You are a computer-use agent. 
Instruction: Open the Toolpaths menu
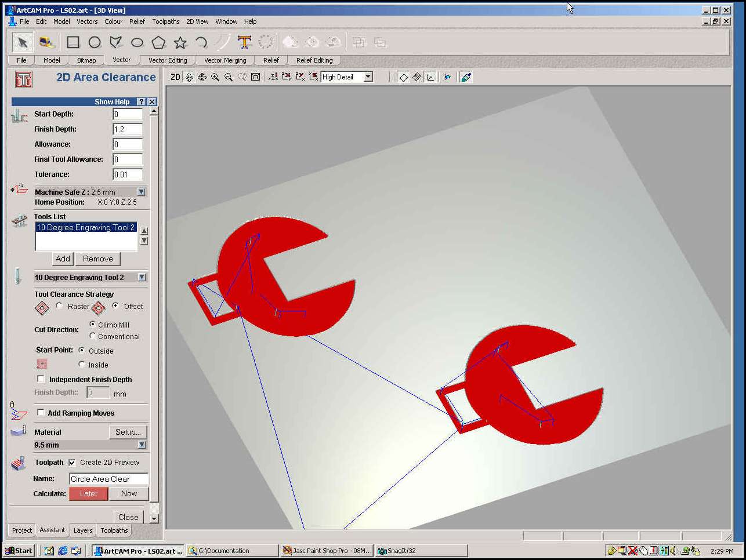166,21
